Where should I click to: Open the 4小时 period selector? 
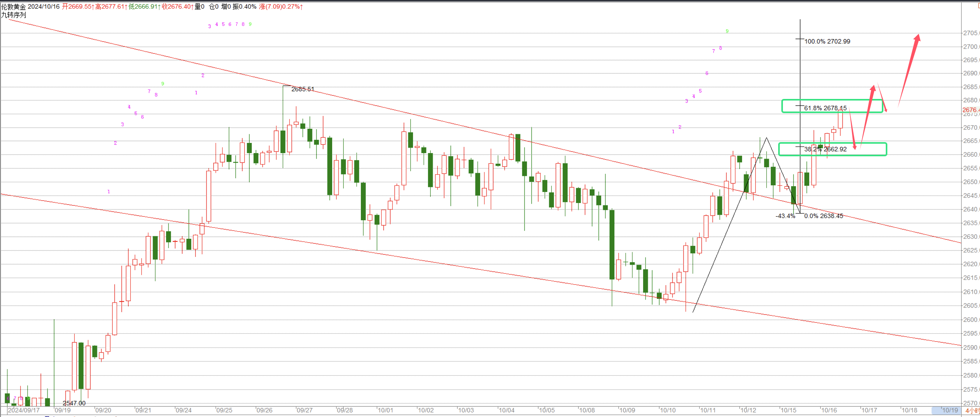click(x=973, y=410)
